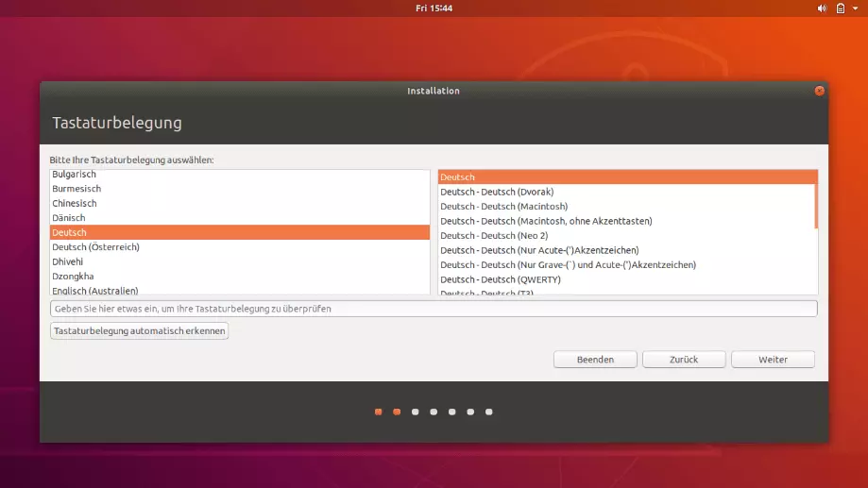868x488 pixels.
Task: Choose Deutsch (Nur Acute-(')Akzentzeichen) variant
Action: (626, 250)
